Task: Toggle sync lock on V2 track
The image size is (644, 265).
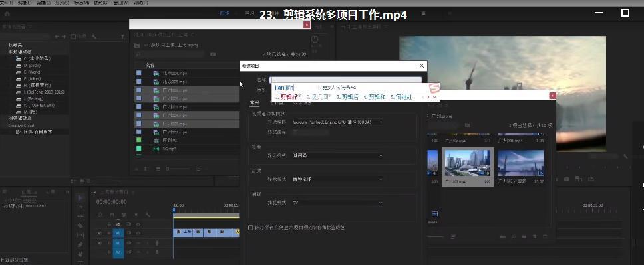Action: click(128, 224)
